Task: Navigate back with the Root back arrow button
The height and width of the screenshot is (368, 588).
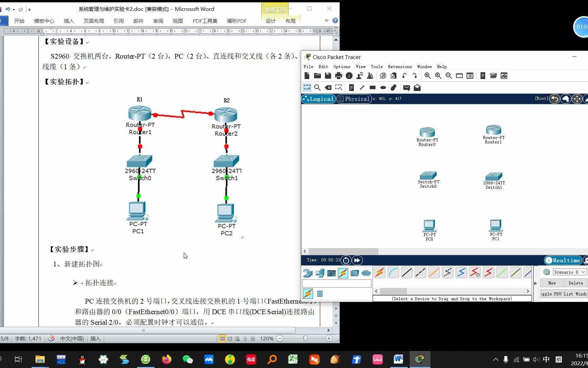Action: [x=555, y=99]
